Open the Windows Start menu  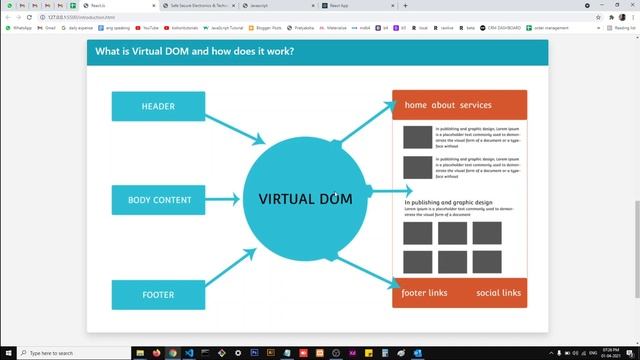pyautogui.click(x=8, y=353)
